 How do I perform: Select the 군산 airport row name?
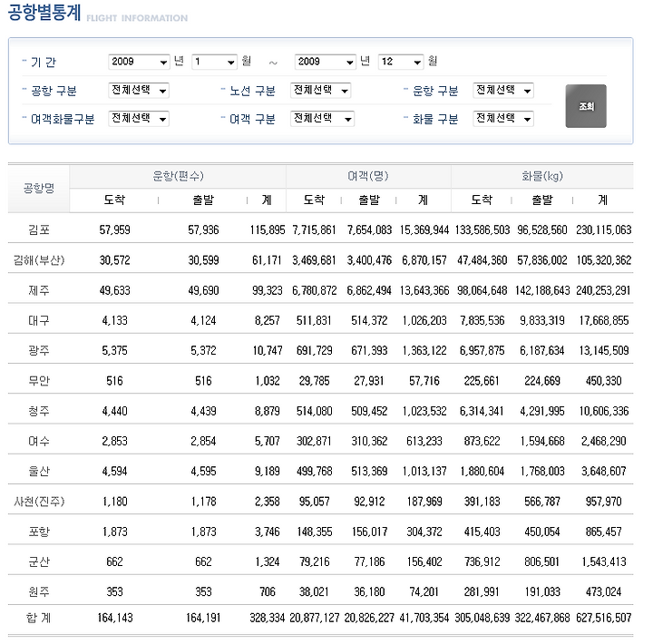(x=39, y=561)
